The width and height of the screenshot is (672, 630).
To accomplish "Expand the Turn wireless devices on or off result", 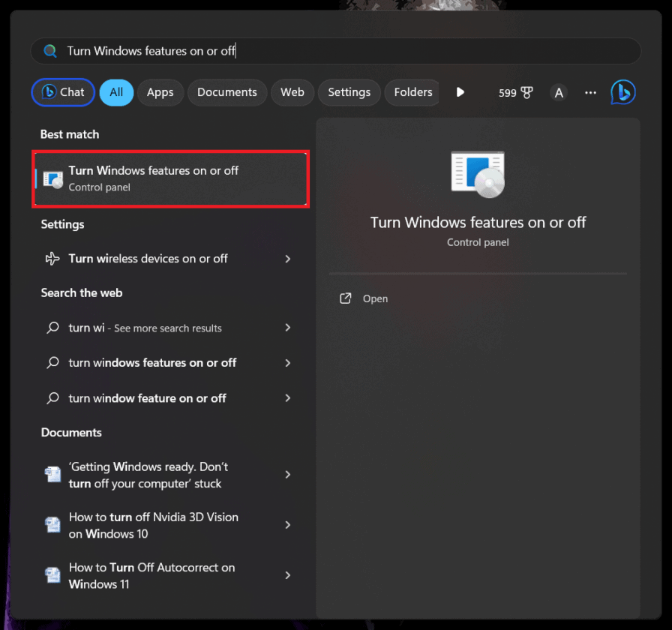I will point(288,258).
